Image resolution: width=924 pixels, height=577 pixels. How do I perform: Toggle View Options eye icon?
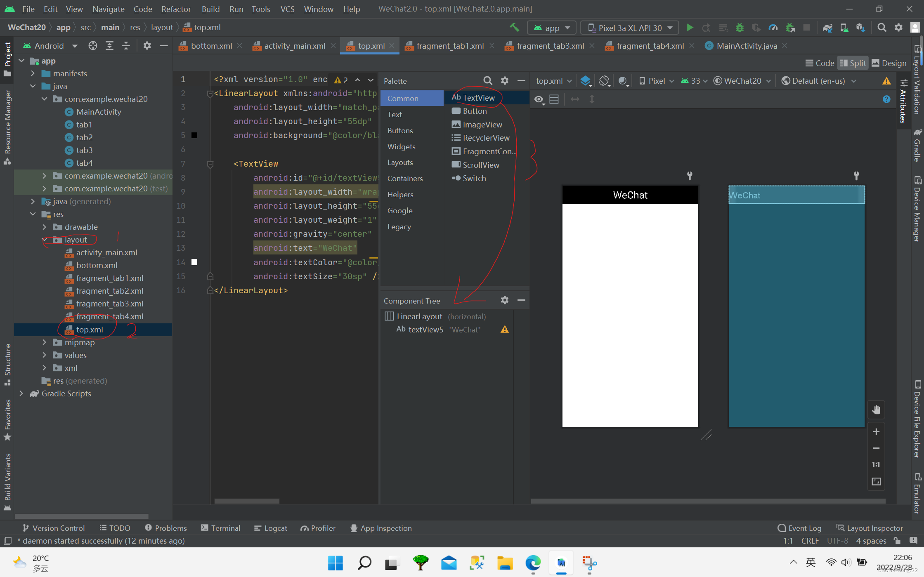[539, 99]
